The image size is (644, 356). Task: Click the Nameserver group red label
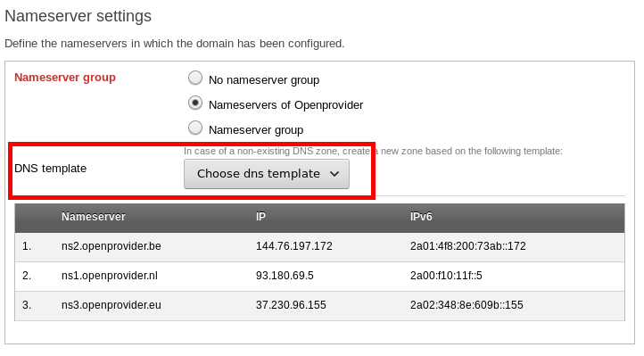(x=65, y=78)
